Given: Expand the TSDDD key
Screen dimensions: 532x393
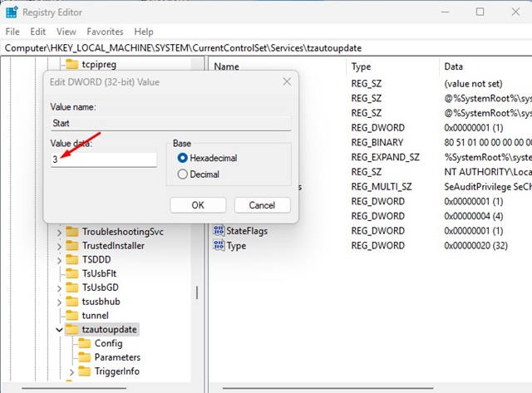Looking at the screenshot, I should pos(59,260).
